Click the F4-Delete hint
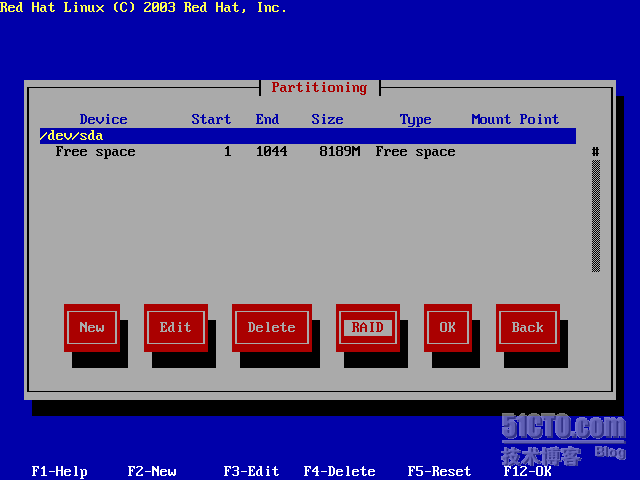Screen dimensions: 640x480 click(x=340, y=472)
